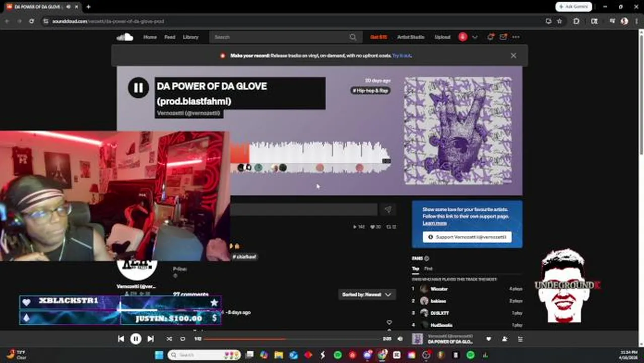The height and width of the screenshot is (363, 644).
Task: Go to the Feed tab
Action: tap(170, 37)
